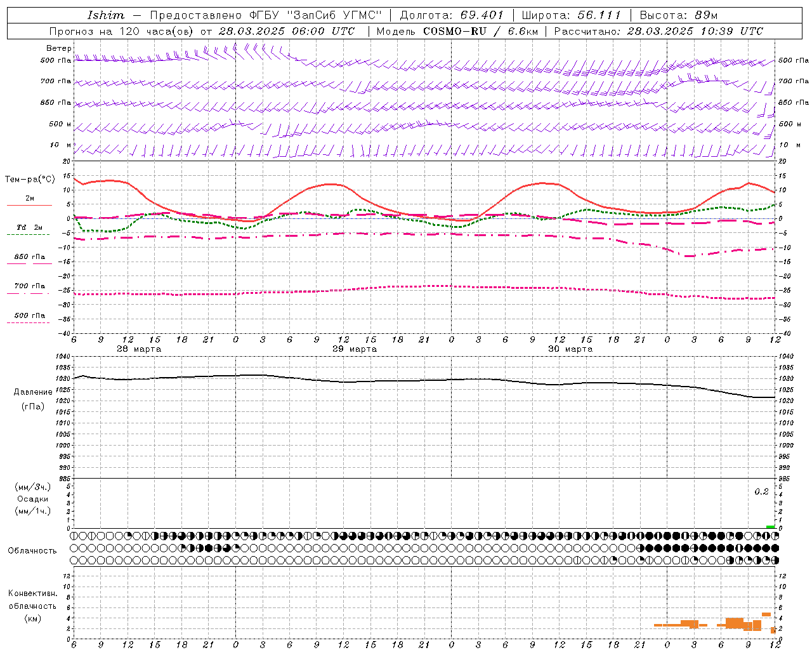Click the "(гПа)" unit under Давление
Screen dimensions: 812x650
tap(33, 407)
